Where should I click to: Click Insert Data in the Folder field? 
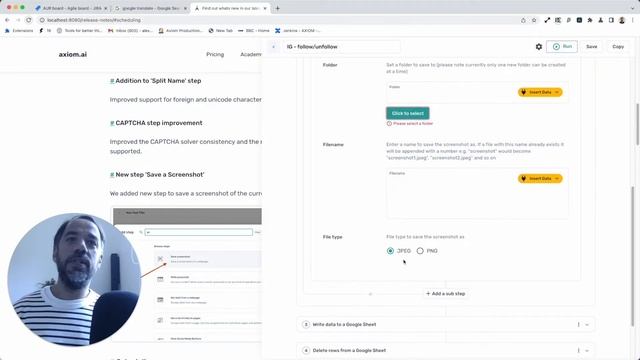tap(540, 92)
